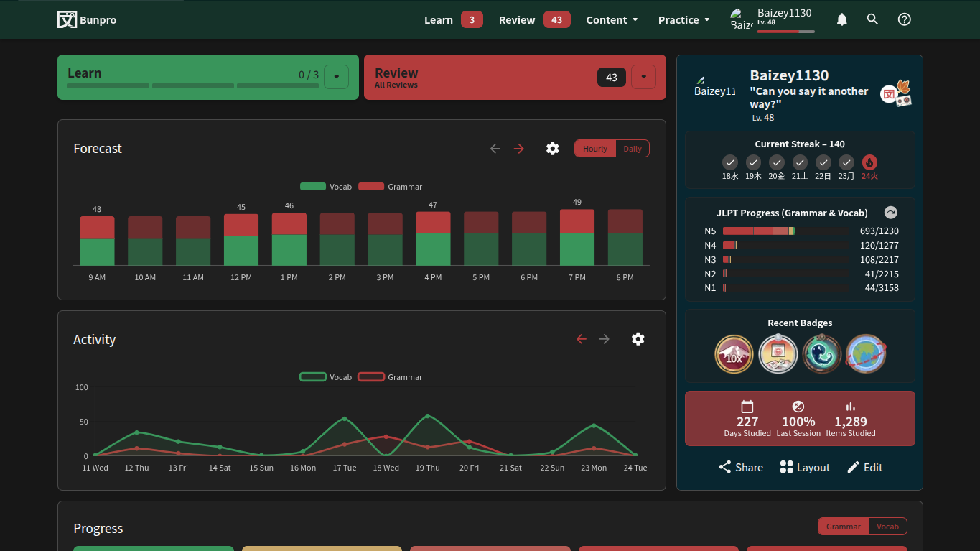Click the Bunpro logo icon
This screenshot has width=980, height=551.
(x=67, y=19)
